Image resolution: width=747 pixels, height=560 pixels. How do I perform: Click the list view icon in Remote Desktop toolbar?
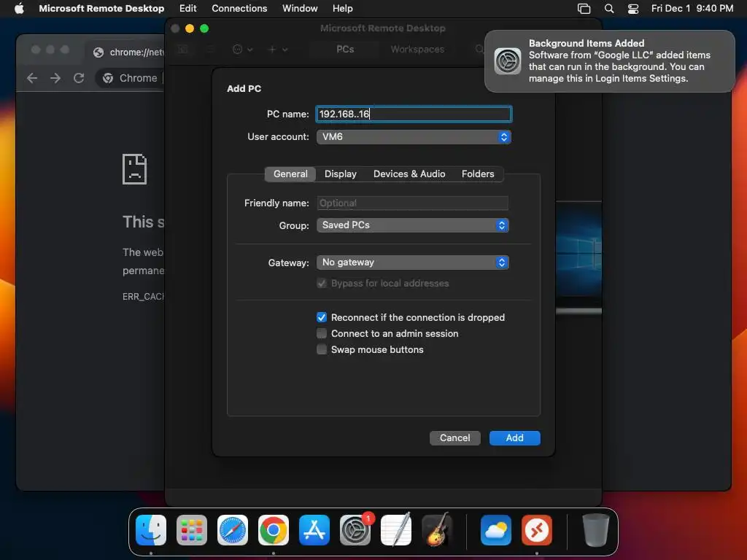click(211, 49)
